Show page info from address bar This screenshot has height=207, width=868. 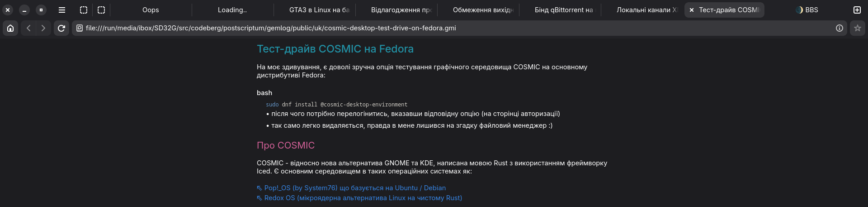(840, 28)
